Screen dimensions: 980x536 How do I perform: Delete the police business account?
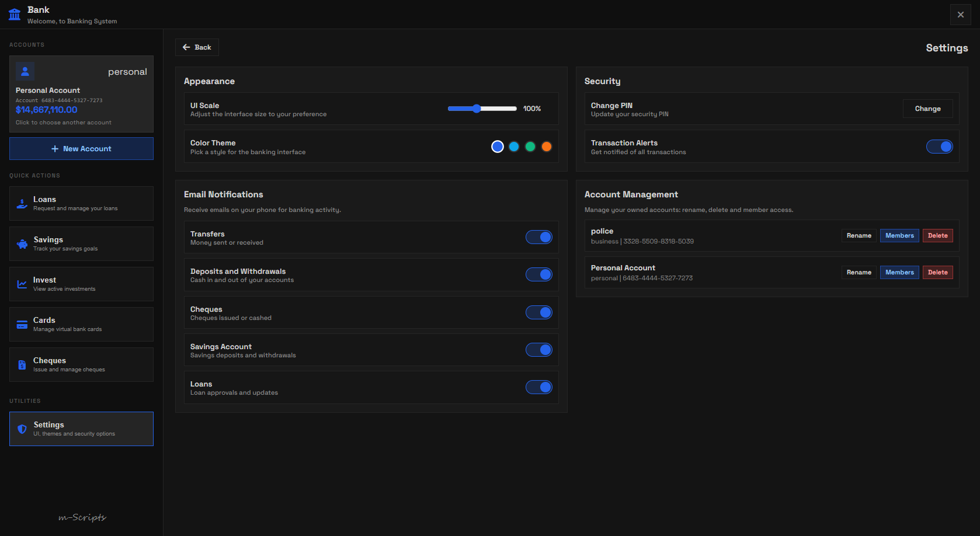937,236
